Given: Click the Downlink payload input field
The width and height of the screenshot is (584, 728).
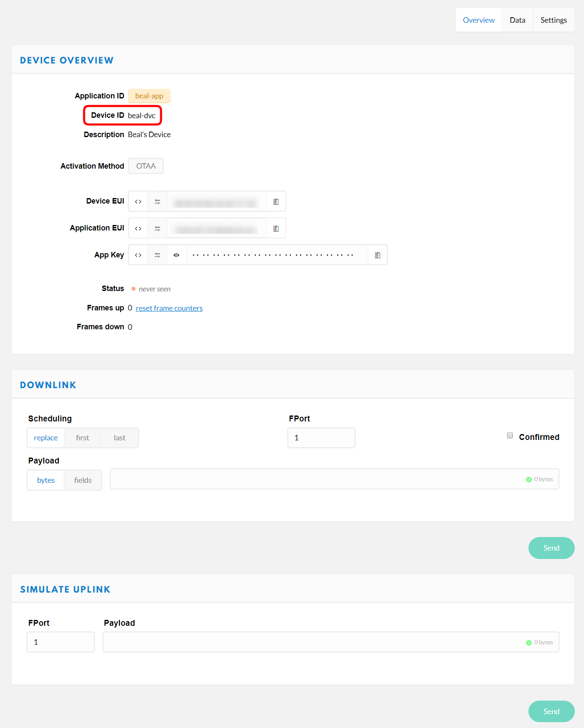Looking at the screenshot, I should pos(315,479).
